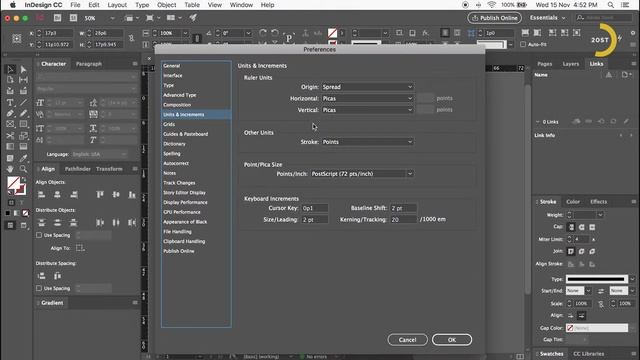Switch to the Color tab

click(573, 202)
